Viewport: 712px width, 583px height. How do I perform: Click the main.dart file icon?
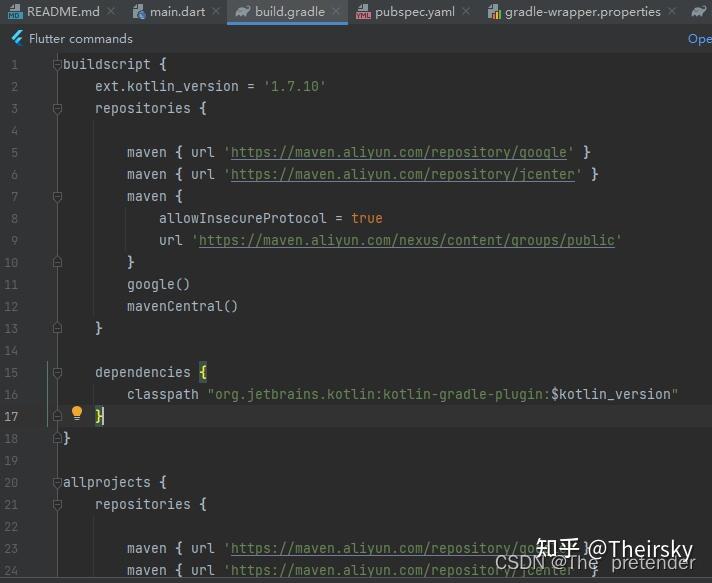[138, 12]
